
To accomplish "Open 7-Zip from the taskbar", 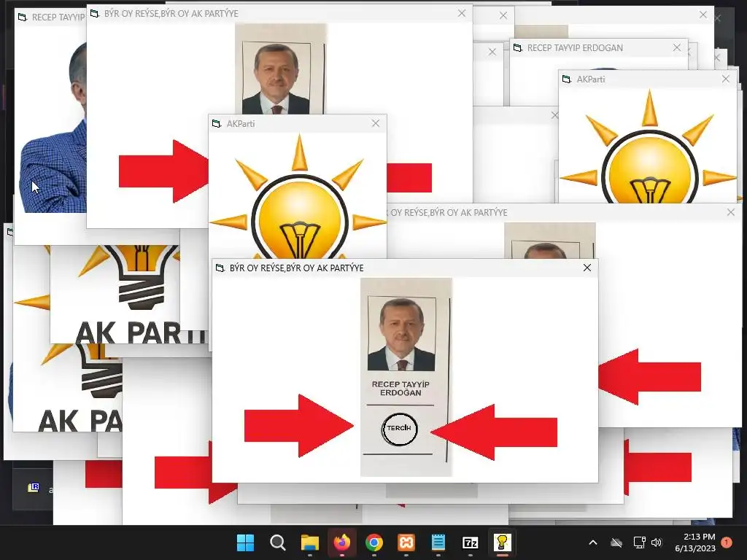I will [x=471, y=542].
